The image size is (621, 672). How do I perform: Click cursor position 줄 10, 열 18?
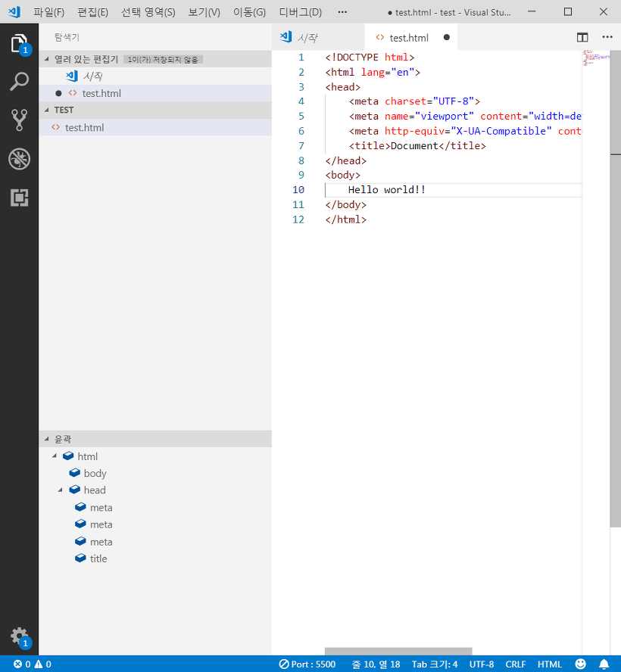[x=376, y=664]
